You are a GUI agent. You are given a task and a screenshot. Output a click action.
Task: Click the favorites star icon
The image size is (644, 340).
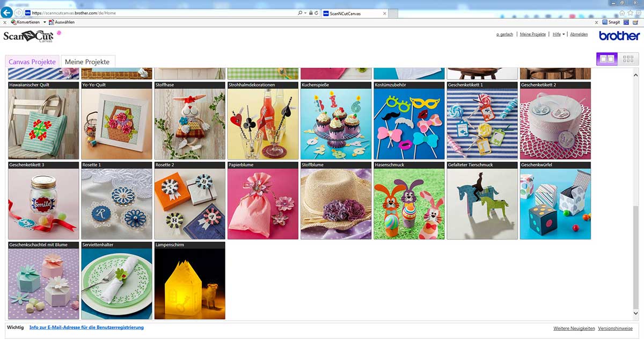click(630, 12)
